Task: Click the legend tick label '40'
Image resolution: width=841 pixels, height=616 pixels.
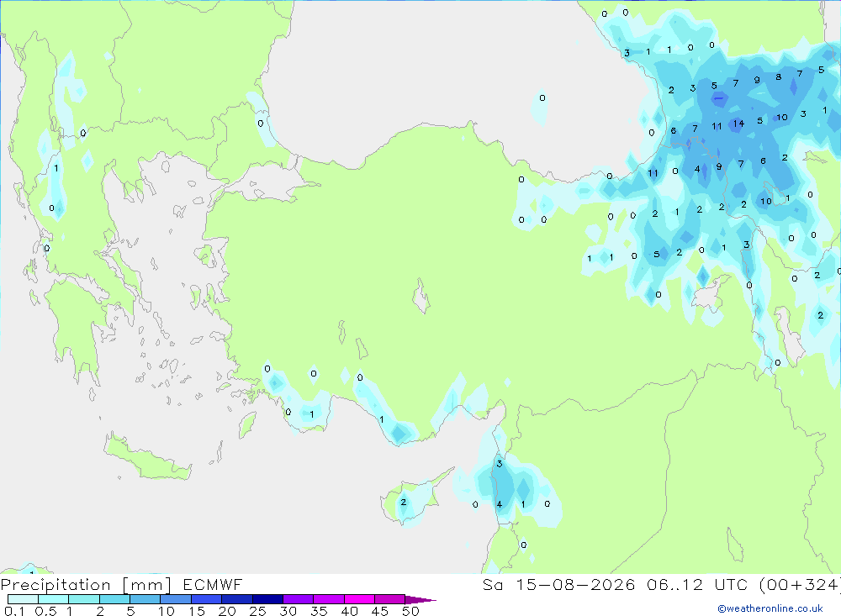Action: pyautogui.click(x=349, y=611)
